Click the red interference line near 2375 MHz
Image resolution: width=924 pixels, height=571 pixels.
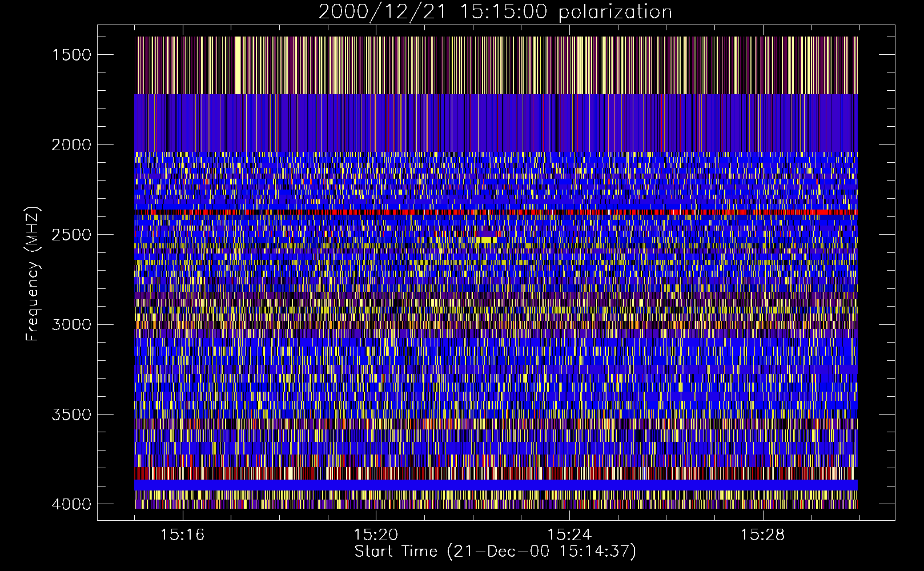click(x=496, y=212)
